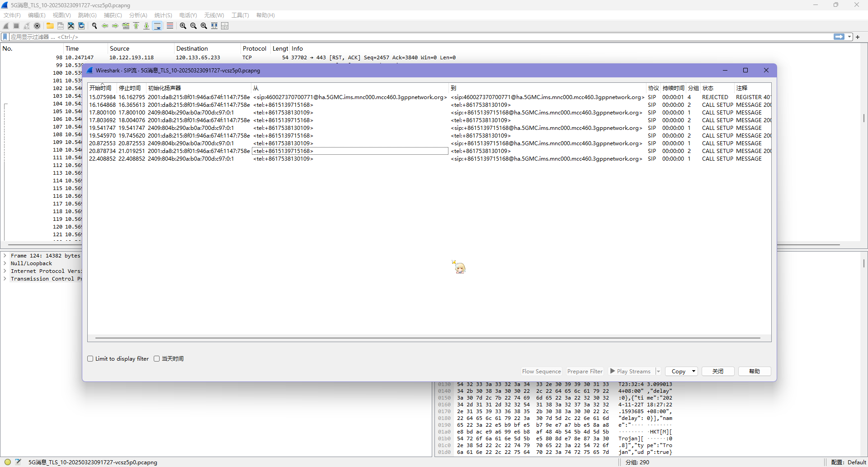
Task: Click the SIP flows horizontal scrollbar
Action: 427,338
